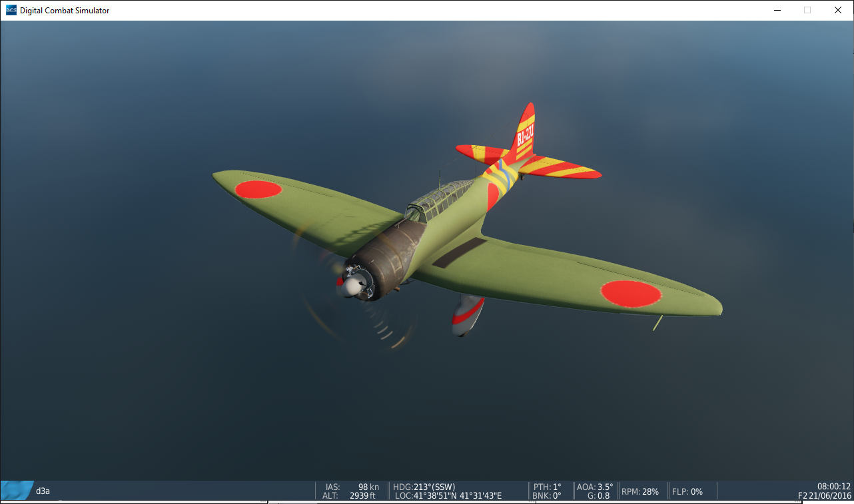Click the HDG 213° heading readout

pyautogui.click(x=424, y=487)
